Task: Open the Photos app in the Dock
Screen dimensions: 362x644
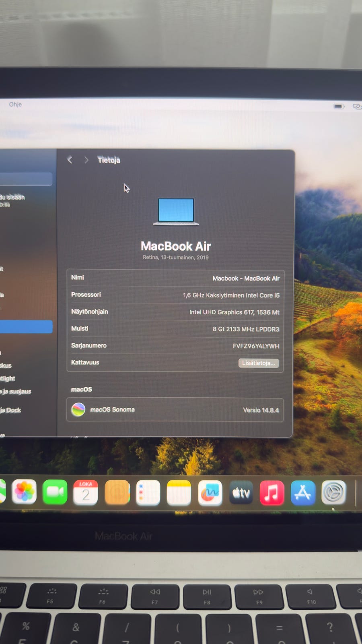Action: (x=24, y=491)
